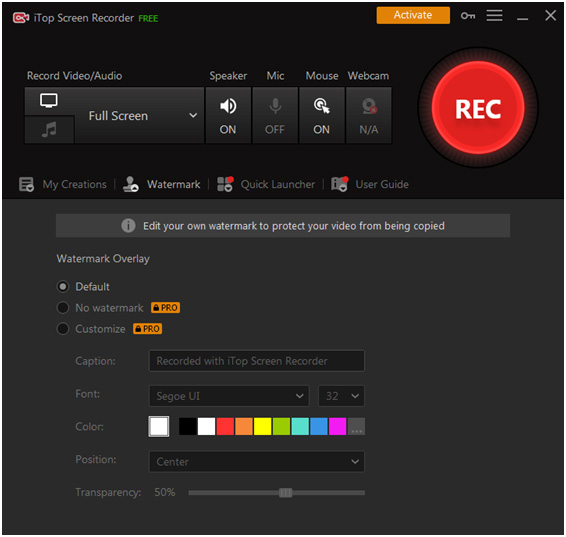This screenshot has width=566, height=537.
Task: Click the Watermark Overlay heading
Action: 103,259
